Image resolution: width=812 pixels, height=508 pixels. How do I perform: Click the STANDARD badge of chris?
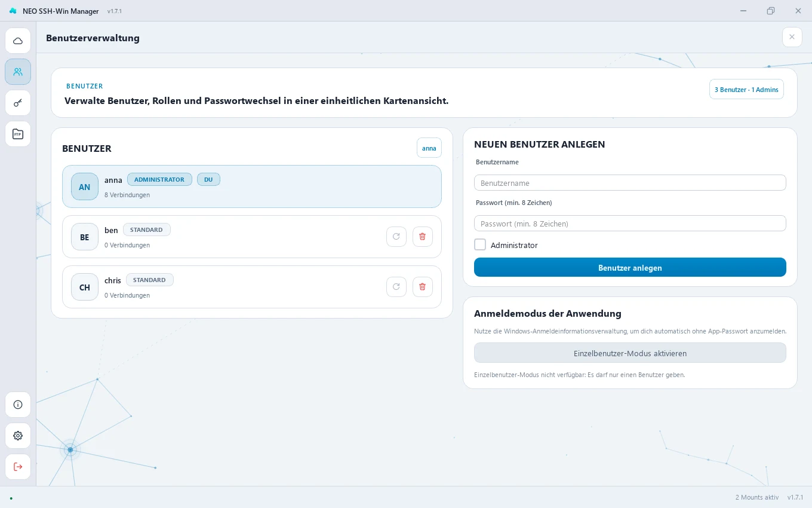(150, 280)
